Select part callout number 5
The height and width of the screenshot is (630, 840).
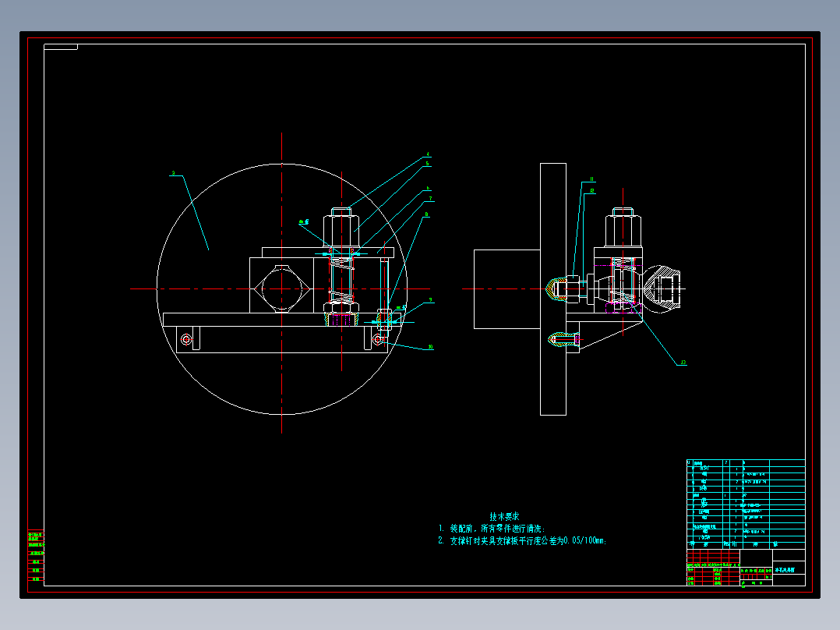coord(428,164)
